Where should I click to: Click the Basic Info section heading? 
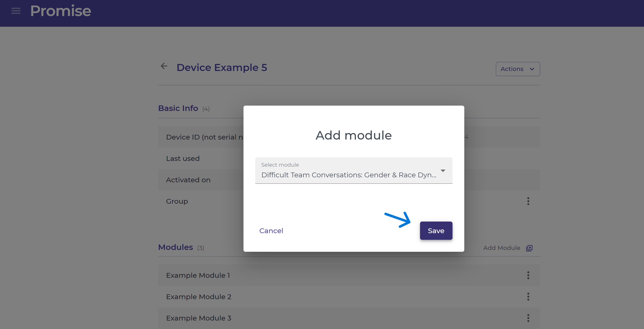178,108
